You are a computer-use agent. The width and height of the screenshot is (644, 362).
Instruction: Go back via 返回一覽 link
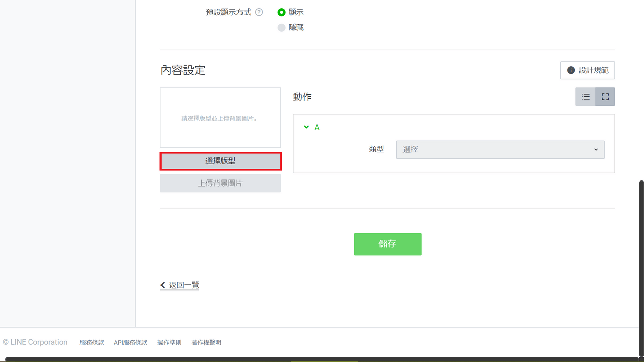click(180, 285)
